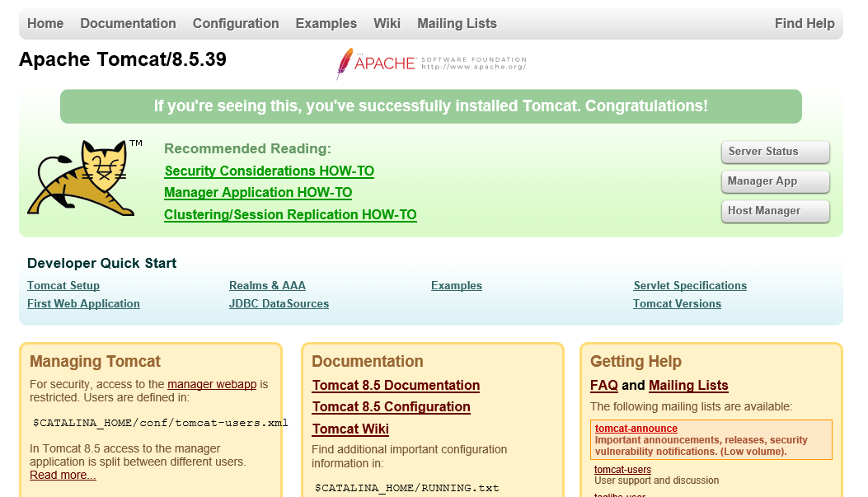Click the Apache Software Foundation feather logo
The width and height of the screenshot is (868, 497).
point(431,63)
